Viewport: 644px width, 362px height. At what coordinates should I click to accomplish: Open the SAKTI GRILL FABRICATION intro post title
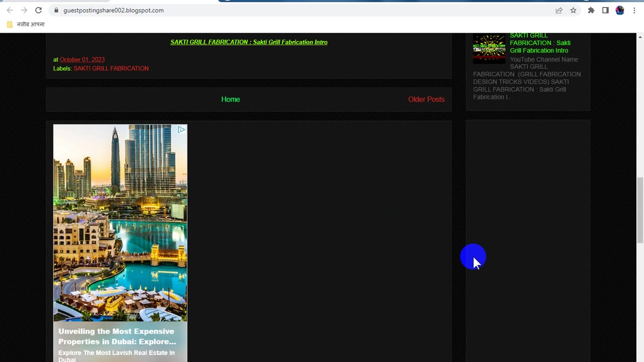(249, 42)
